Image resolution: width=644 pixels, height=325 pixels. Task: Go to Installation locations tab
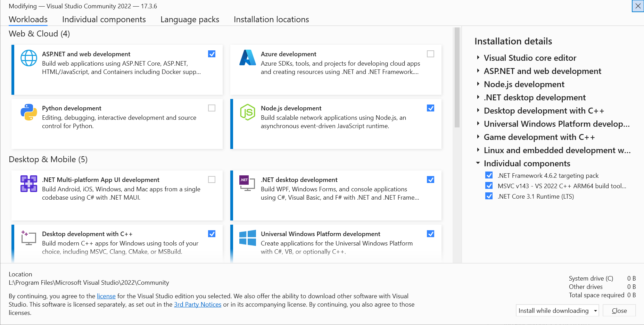[271, 19]
